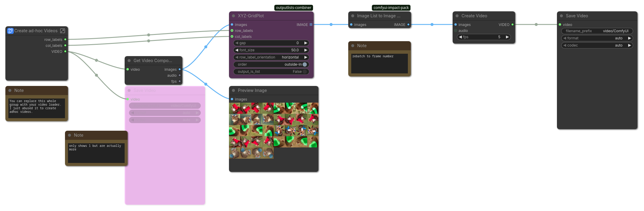Collapse the Image List to Image node dot
The image size is (644, 211).
[353, 16]
